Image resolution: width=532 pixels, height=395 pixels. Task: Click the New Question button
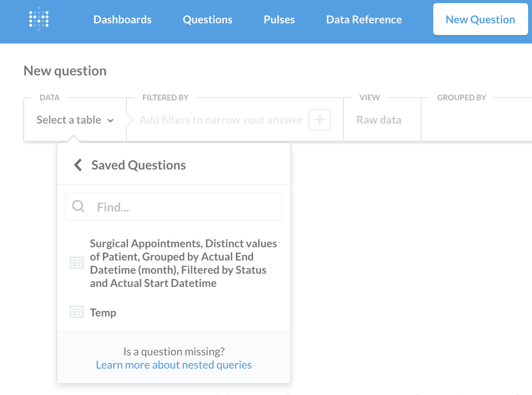(x=480, y=19)
